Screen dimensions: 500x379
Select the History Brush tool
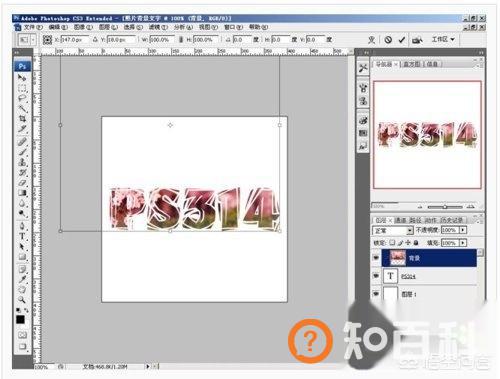(22, 173)
